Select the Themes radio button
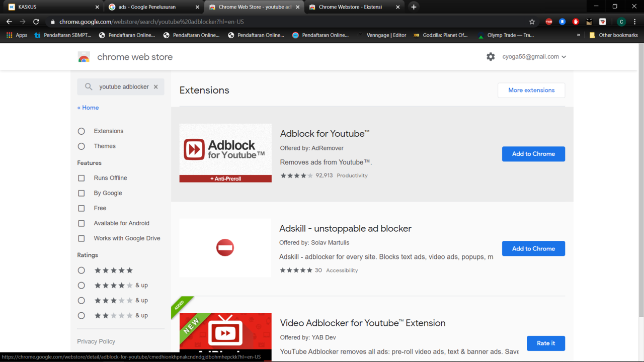 point(82,146)
